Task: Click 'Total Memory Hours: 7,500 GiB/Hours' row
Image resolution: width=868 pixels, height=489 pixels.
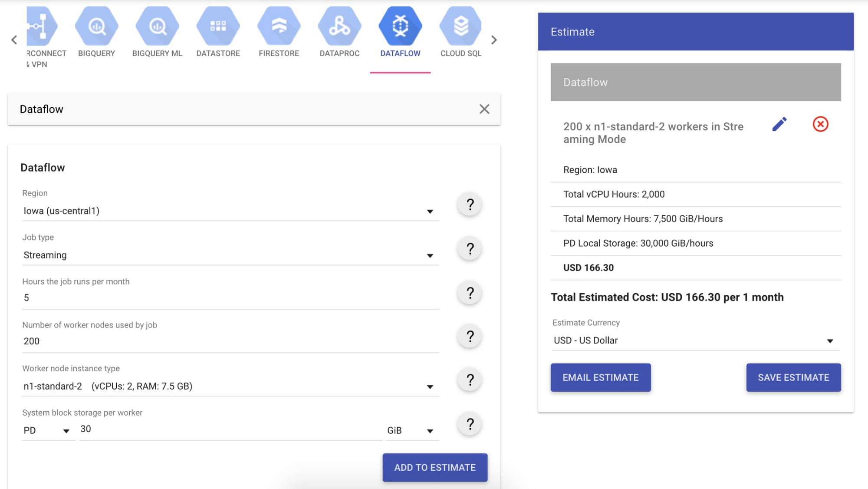Action: coord(696,219)
